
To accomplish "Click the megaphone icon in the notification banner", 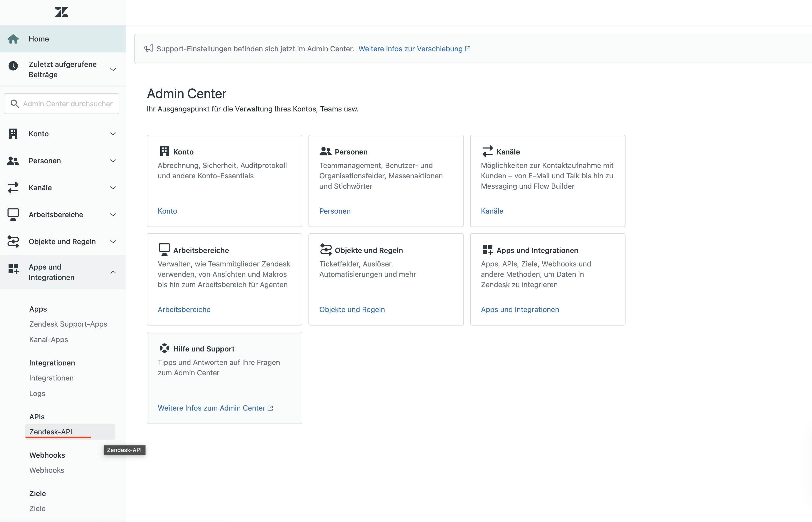I will [x=149, y=48].
